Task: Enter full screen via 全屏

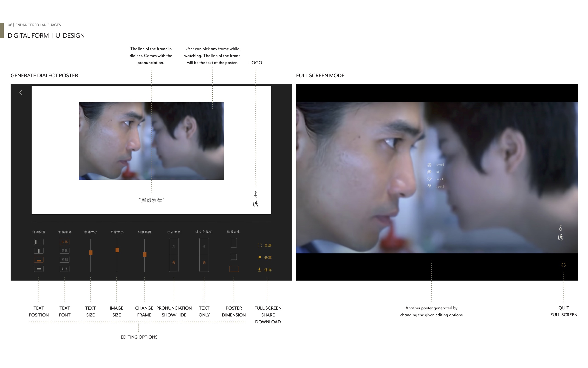Action: coord(265,245)
